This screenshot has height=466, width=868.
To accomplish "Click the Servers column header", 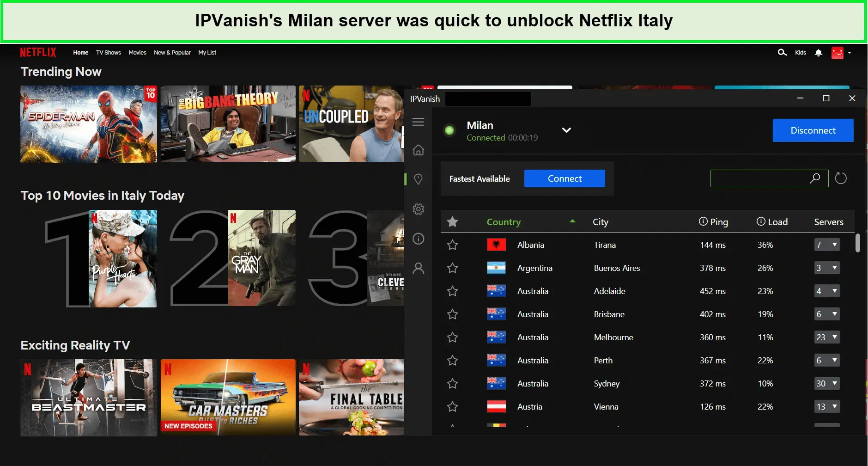I will click(x=829, y=222).
